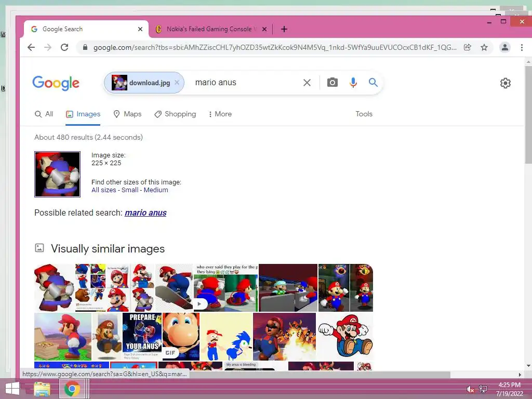Open Google search settings gear
The height and width of the screenshot is (399, 532).
click(505, 83)
